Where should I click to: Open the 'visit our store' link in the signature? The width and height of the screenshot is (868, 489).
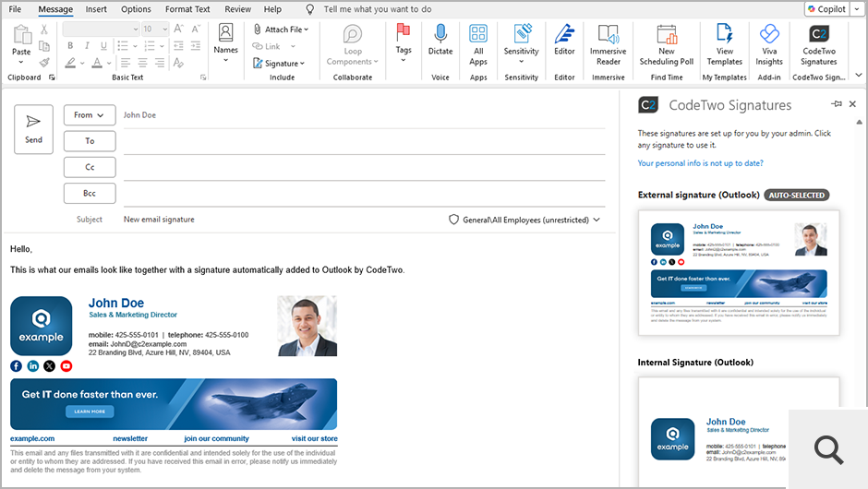(314, 438)
